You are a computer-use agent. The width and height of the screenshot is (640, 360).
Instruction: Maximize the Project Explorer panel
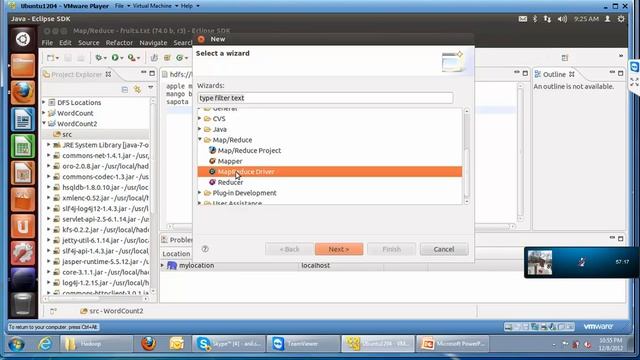pyautogui.click(x=152, y=73)
